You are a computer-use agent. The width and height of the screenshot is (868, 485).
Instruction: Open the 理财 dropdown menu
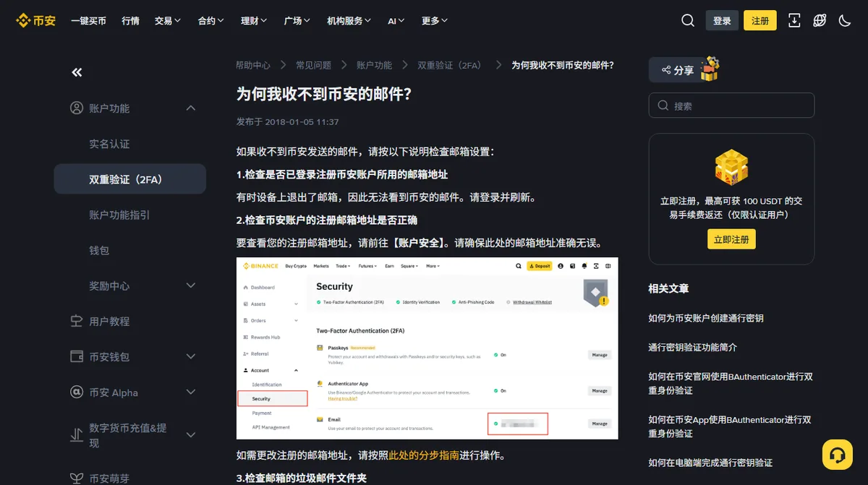point(254,21)
